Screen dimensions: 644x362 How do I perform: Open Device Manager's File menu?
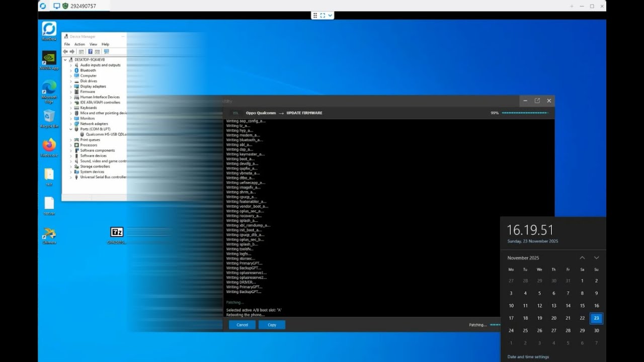67,44
